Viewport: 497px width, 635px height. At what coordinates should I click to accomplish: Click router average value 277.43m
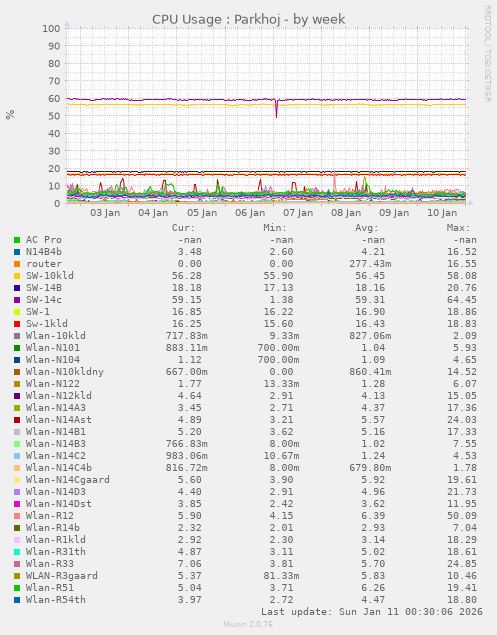pyautogui.click(x=370, y=264)
